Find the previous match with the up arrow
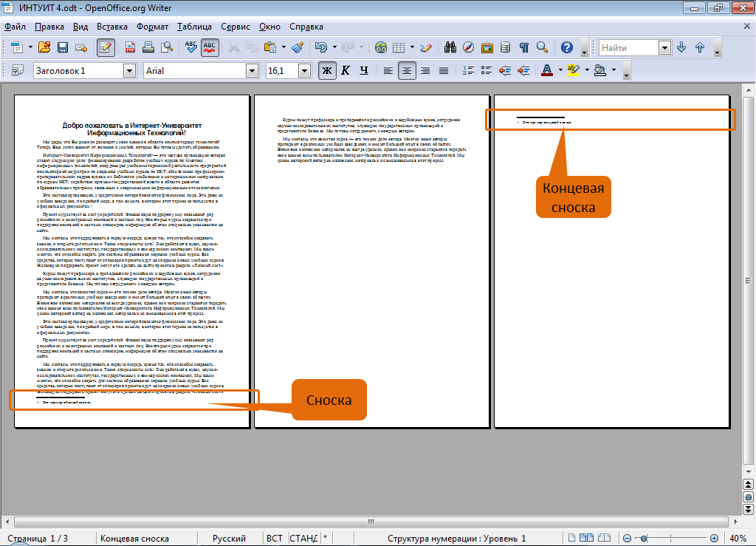Image resolution: width=756 pixels, height=546 pixels. click(x=700, y=47)
